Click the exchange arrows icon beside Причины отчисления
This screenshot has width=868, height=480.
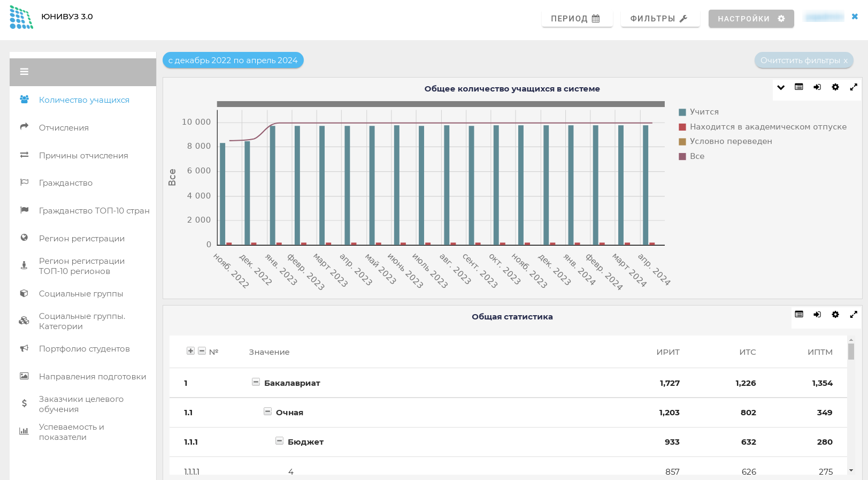pyautogui.click(x=24, y=155)
